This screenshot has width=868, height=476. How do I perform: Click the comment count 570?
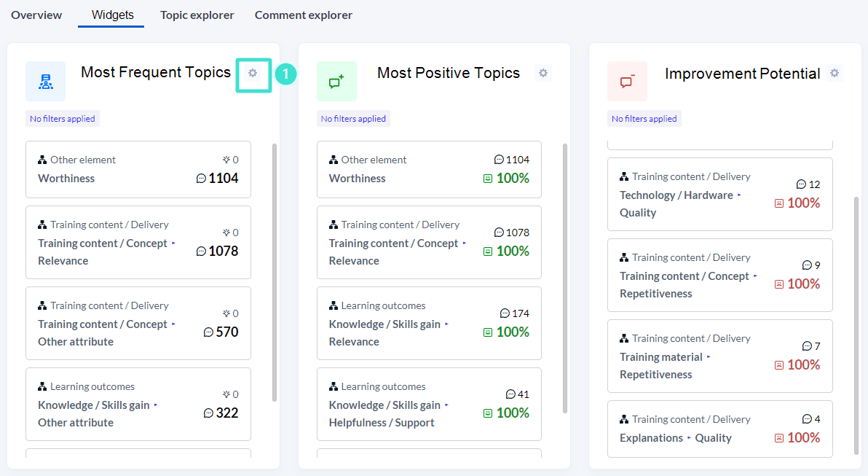[x=227, y=332]
